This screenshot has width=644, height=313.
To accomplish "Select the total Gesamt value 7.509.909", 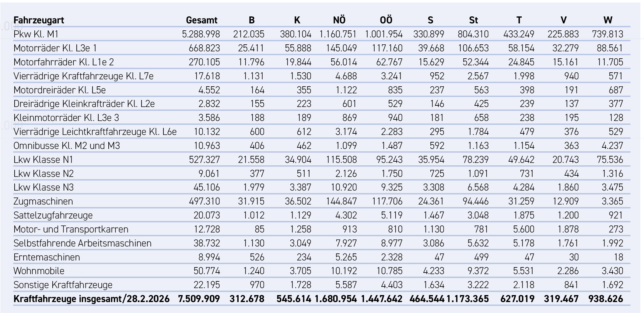I will coord(199,299).
